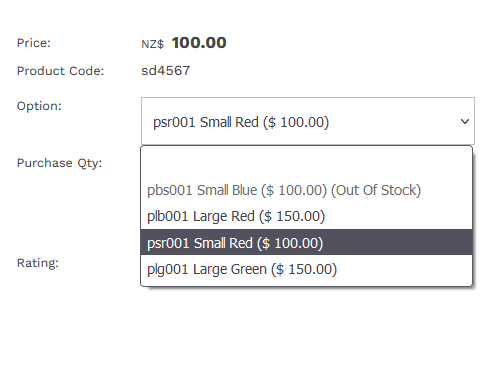Click the ($ 150.00) price on Large Red

(x=292, y=216)
